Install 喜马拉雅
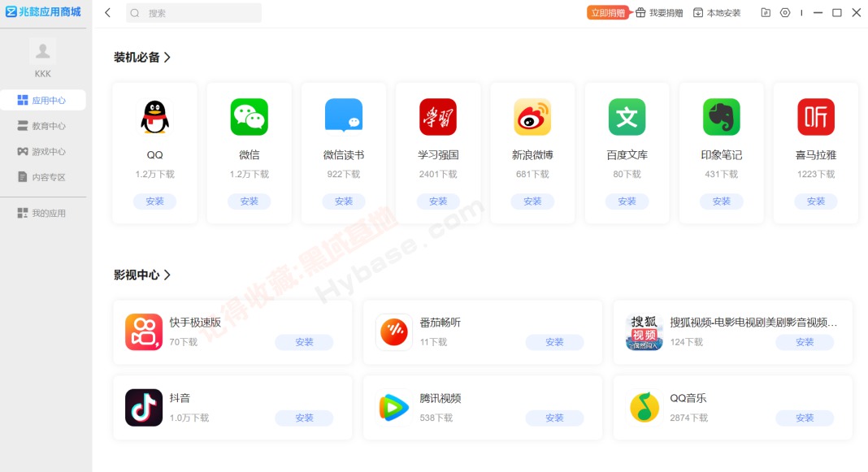This screenshot has width=868, height=472. [816, 201]
